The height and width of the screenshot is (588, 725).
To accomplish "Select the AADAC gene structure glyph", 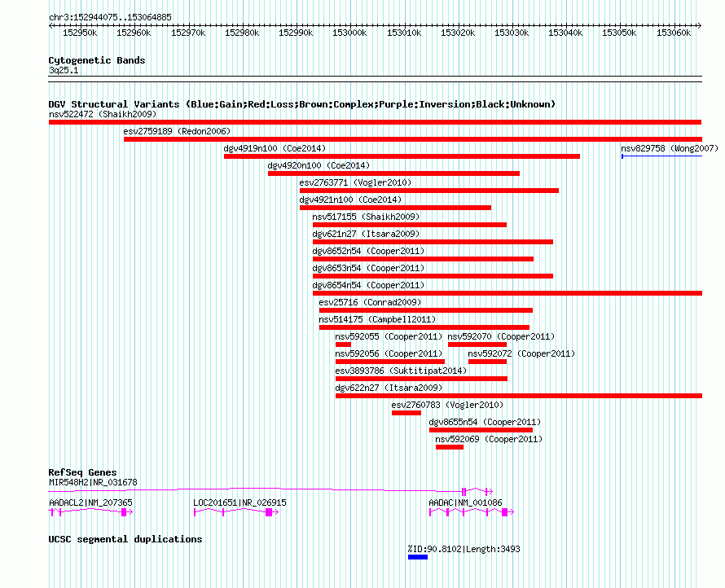I will tap(472, 511).
